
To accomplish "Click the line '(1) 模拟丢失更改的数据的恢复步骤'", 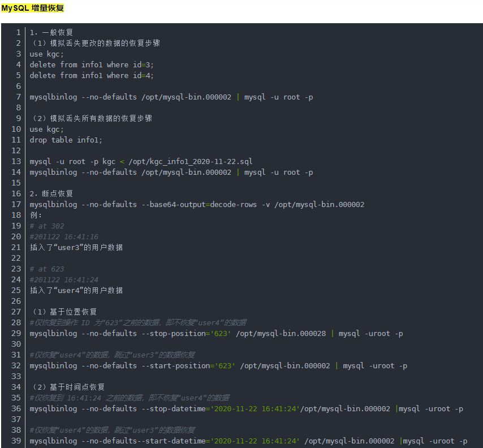I will (95, 43).
